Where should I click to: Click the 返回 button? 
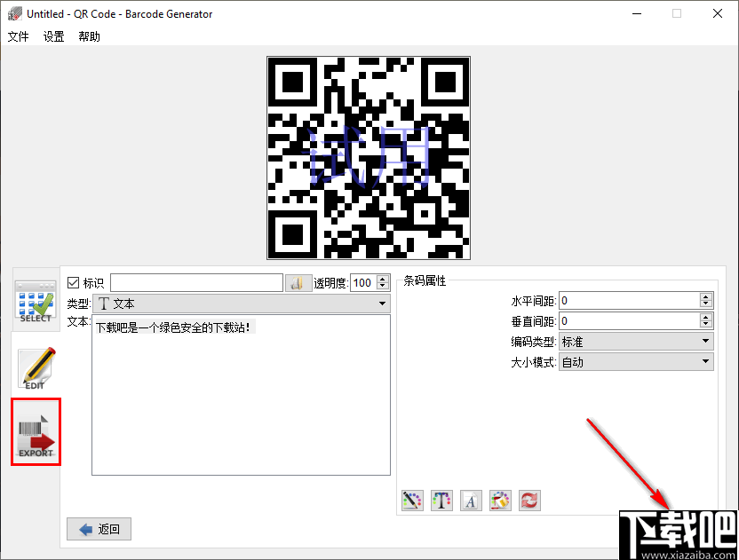pos(99,528)
